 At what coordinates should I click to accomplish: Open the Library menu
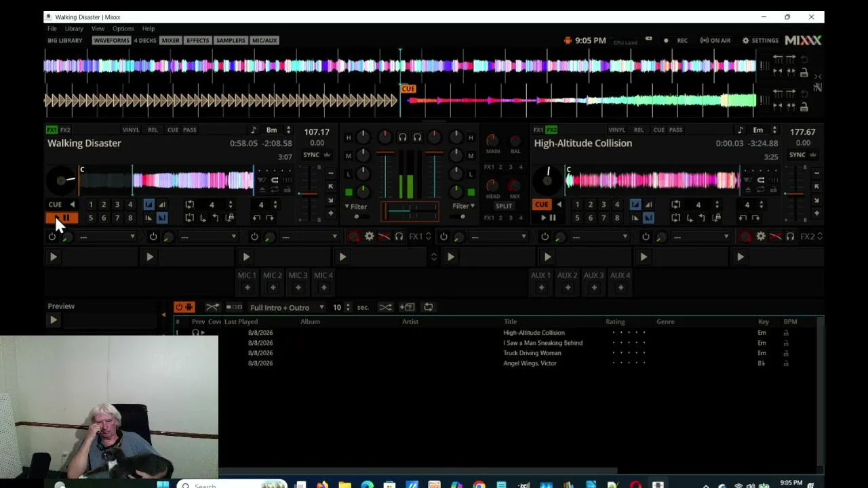click(74, 28)
